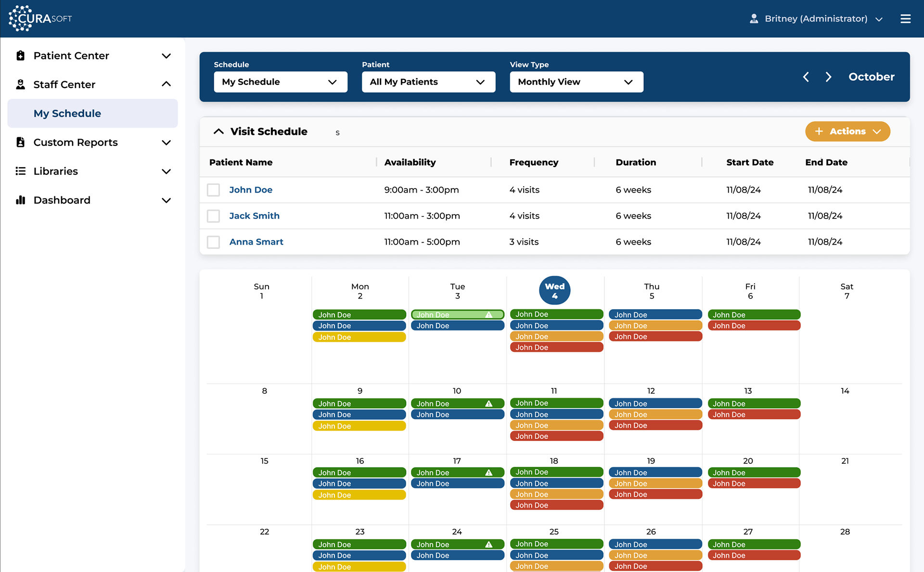Click warning icon on Tuesday 10 visit
Image resolution: width=924 pixels, height=572 pixels.
point(488,403)
